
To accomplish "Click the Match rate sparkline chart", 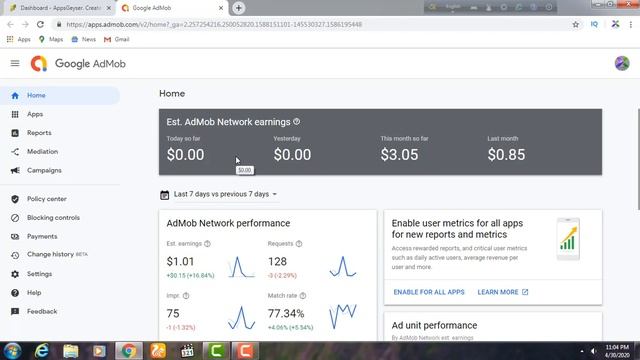I will [343, 316].
